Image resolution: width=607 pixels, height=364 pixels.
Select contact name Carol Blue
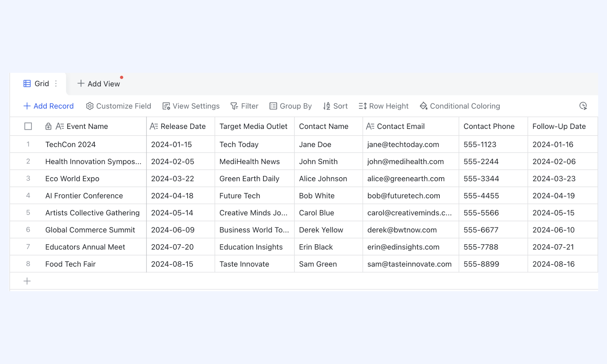pyautogui.click(x=329, y=213)
